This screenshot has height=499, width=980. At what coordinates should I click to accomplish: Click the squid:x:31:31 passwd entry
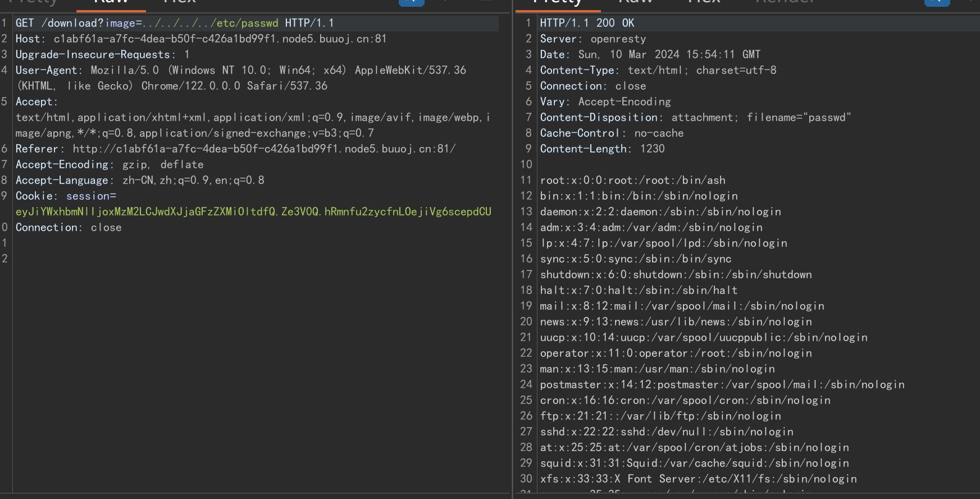click(x=695, y=463)
